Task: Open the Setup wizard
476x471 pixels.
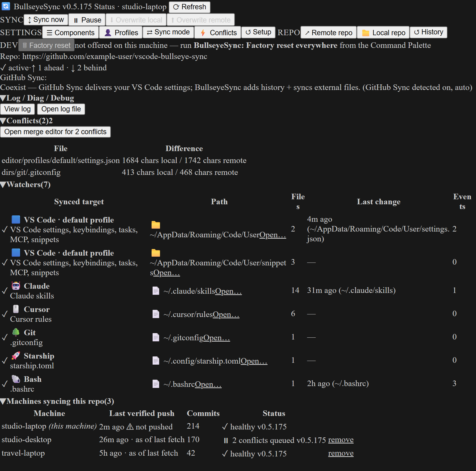Action: [258, 32]
